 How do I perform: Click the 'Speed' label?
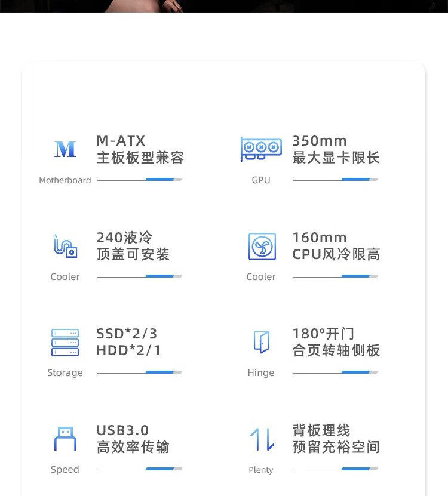click(65, 469)
